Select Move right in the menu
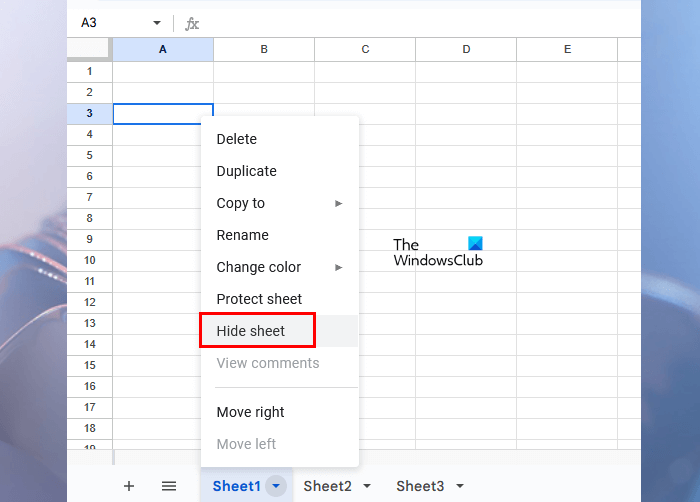The height and width of the screenshot is (502, 700). point(251,412)
